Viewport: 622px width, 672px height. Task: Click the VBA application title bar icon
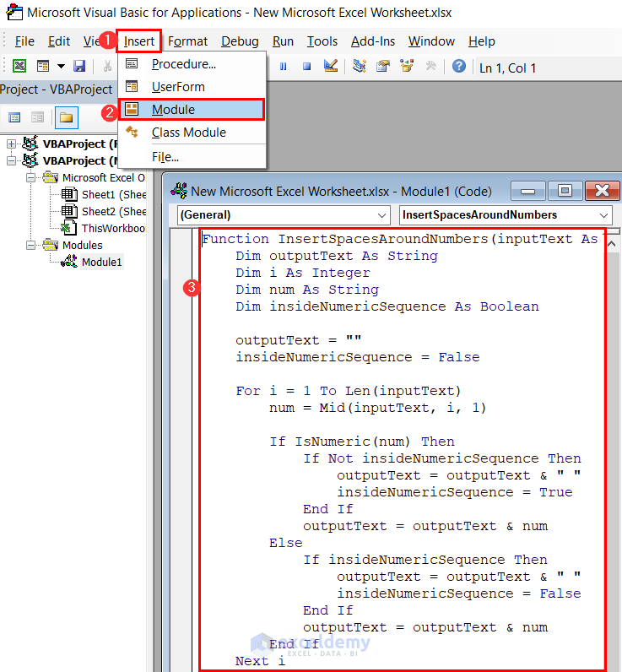(x=14, y=12)
